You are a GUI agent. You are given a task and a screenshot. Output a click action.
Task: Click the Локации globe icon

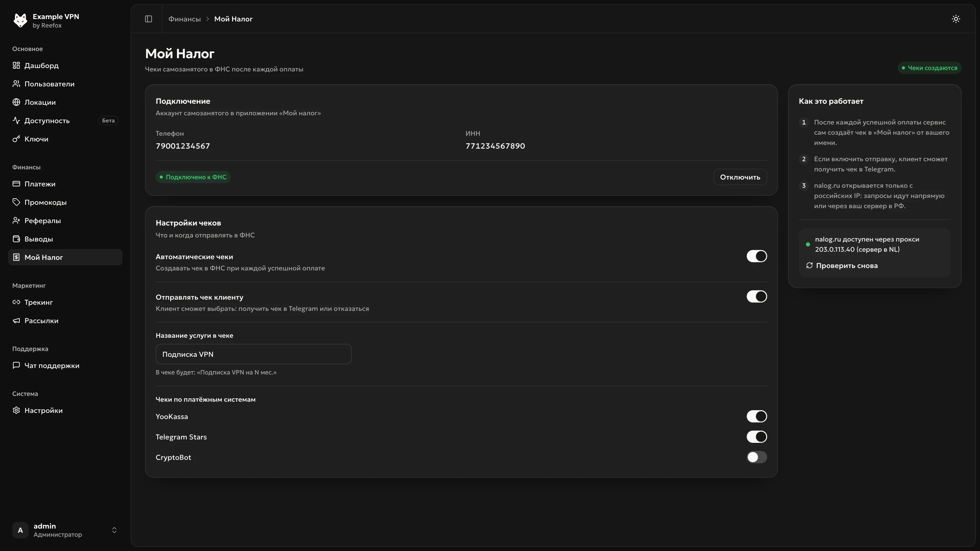pyautogui.click(x=16, y=102)
